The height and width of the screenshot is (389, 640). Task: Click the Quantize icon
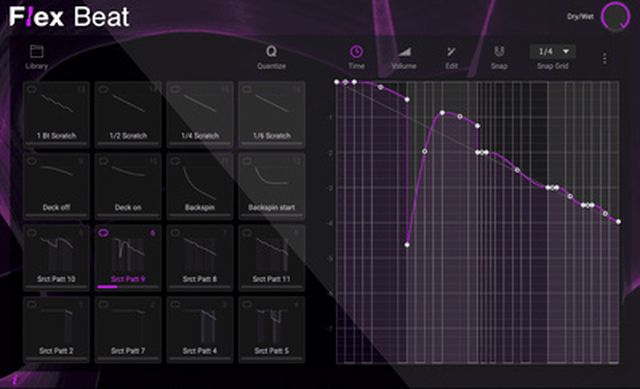(271, 52)
